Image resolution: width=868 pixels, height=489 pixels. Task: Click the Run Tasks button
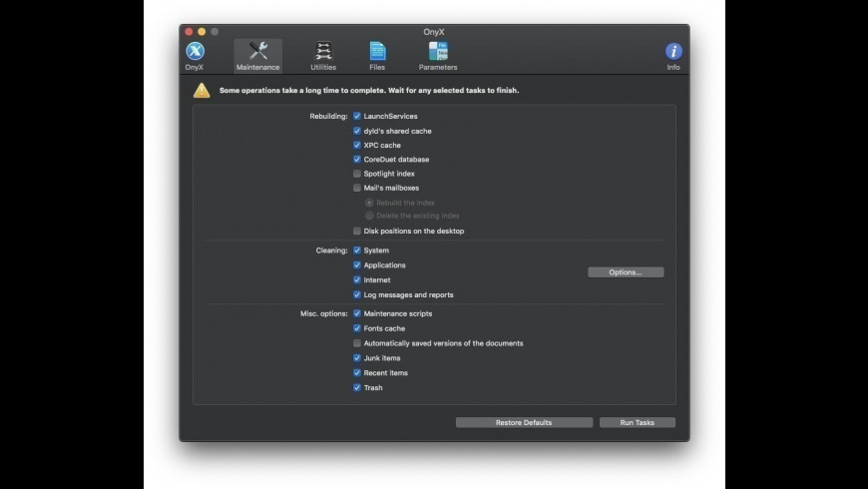point(638,422)
